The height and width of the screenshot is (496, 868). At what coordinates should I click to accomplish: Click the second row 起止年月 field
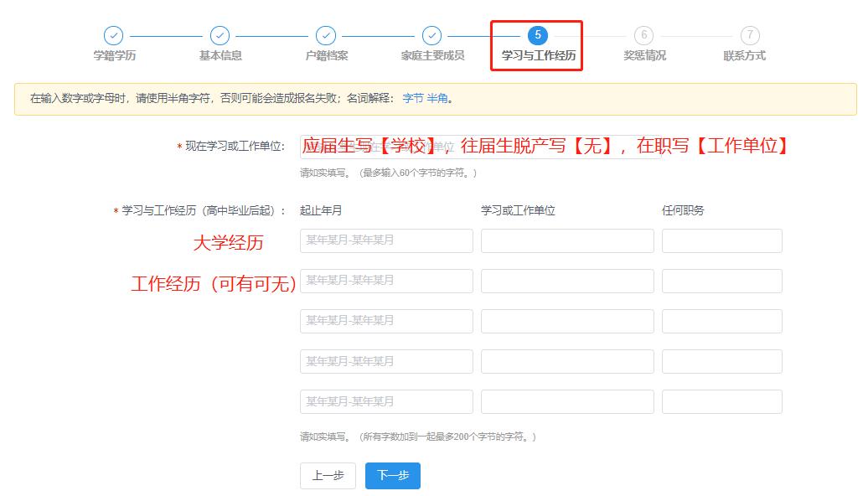(385, 281)
